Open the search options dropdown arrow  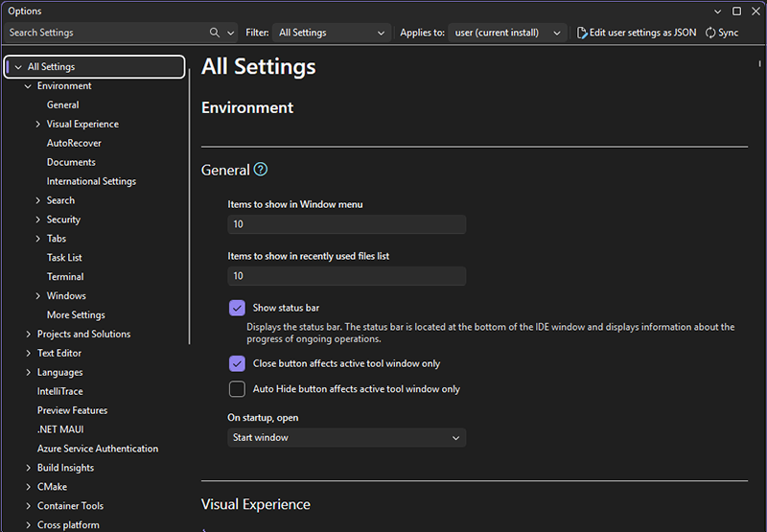pos(230,33)
